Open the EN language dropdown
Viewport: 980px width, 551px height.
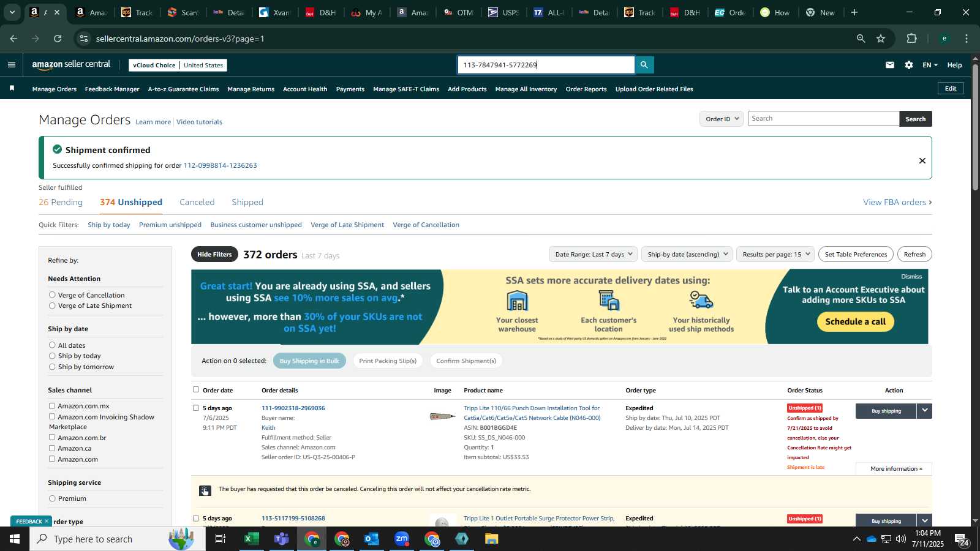tap(930, 65)
